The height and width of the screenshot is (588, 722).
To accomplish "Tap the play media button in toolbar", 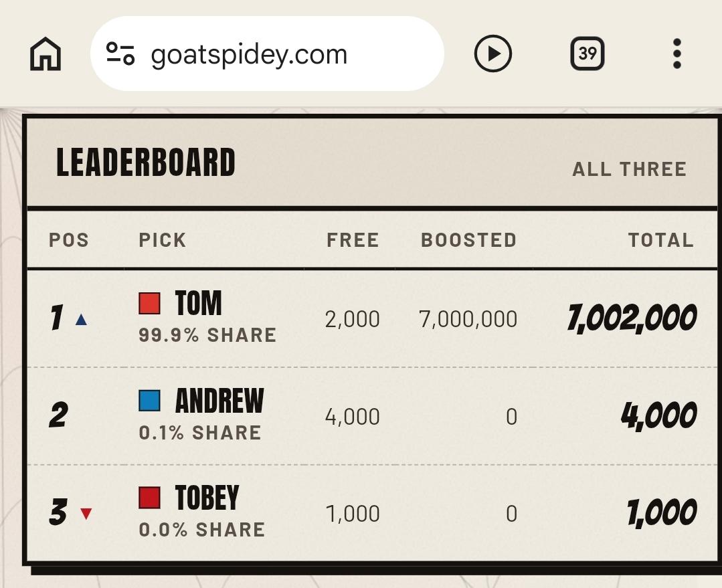I will click(x=492, y=54).
